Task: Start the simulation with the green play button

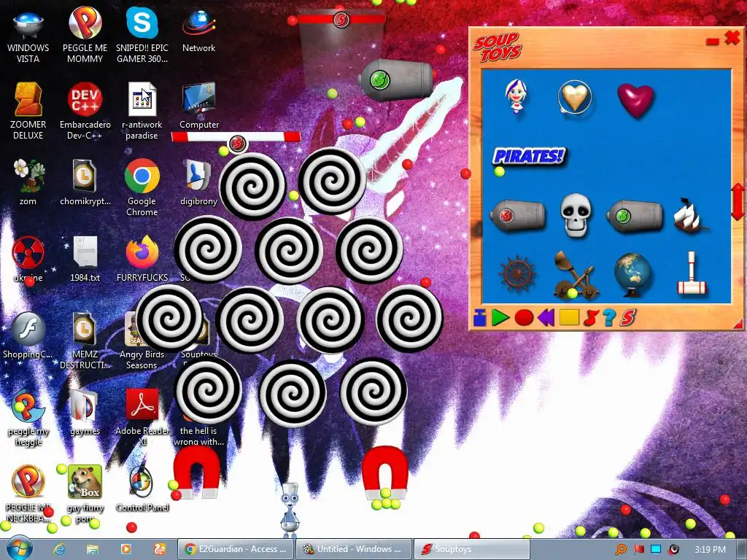Action: click(x=500, y=318)
